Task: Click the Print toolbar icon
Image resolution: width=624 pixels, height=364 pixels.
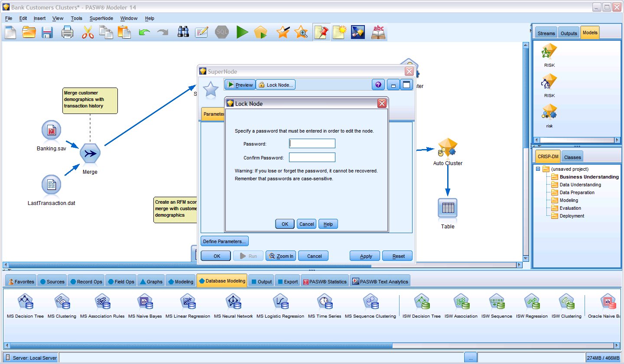Action: pyautogui.click(x=67, y=32)
